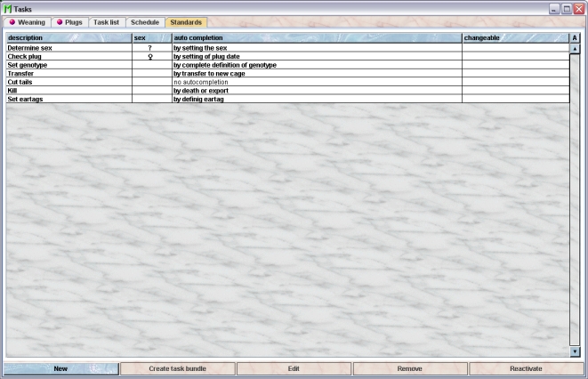Select the Set genotype task row
Screen dimensions: 588x379
68,65
